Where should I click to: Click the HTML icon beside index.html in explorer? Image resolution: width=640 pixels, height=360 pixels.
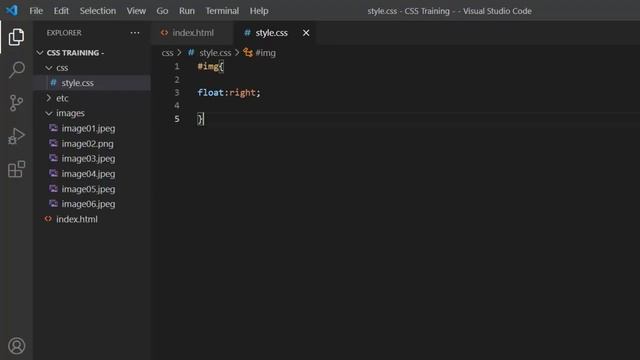coord(48,219)
